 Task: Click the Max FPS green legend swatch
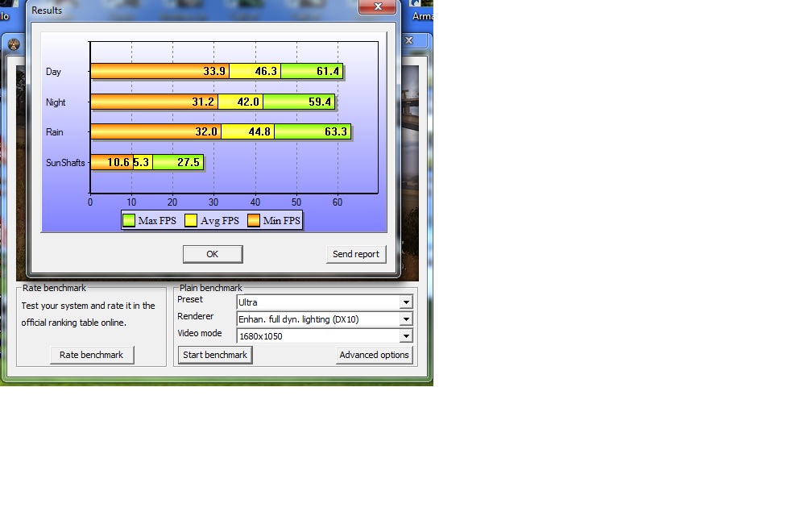point(129,221)
